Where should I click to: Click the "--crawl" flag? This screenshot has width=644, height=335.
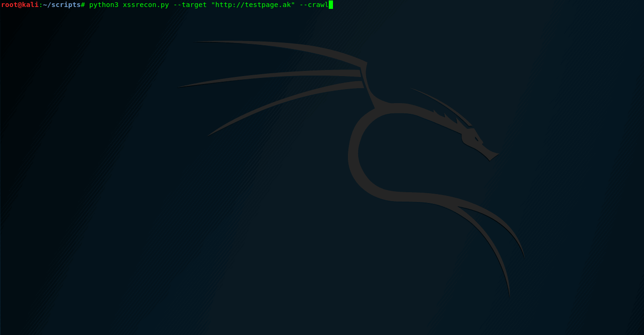pos(314,5)
